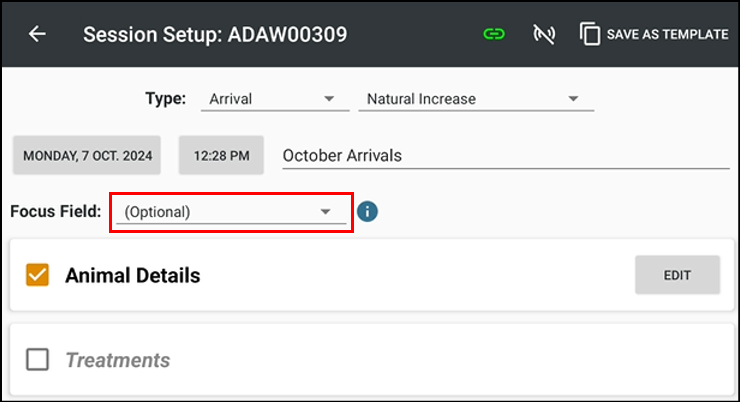Click the copy icon beside Save as Template

click(x=590, y=34)
